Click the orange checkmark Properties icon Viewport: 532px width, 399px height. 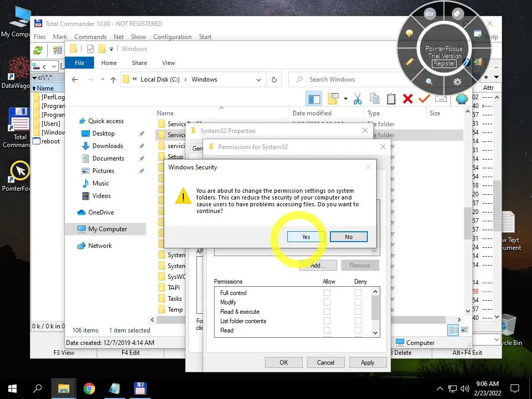tap(424, 99)
